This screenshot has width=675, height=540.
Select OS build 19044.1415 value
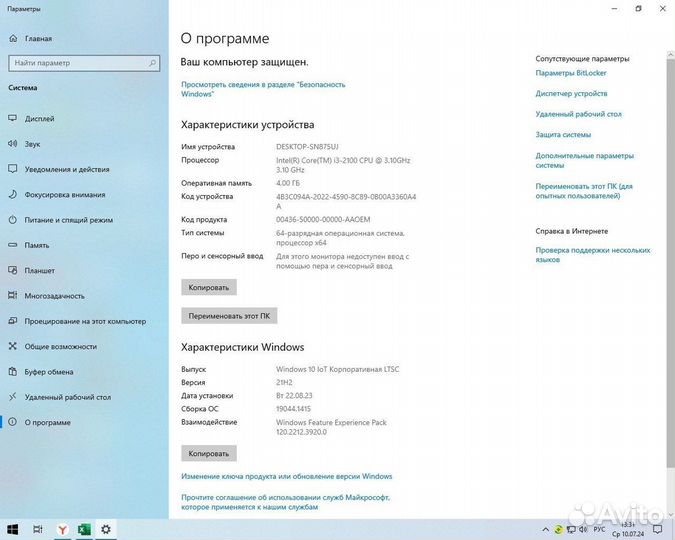point(293,409)
